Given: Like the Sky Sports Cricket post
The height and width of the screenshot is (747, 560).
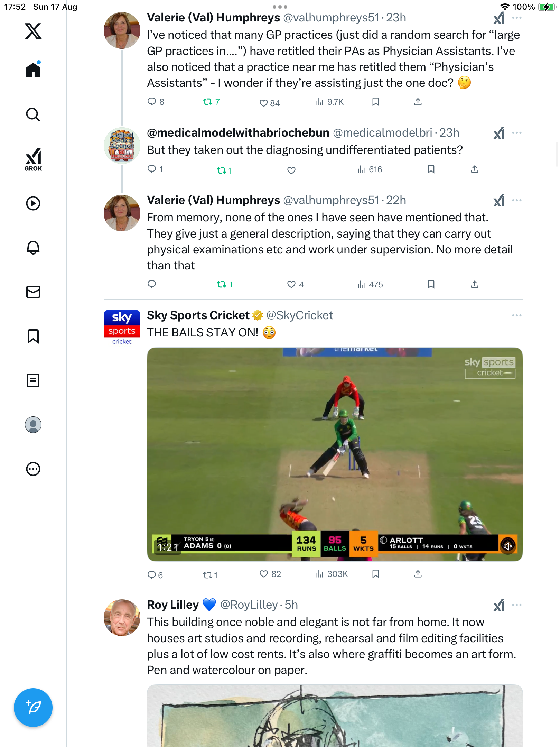Looking at the screenshot, I should click(264, 574).
